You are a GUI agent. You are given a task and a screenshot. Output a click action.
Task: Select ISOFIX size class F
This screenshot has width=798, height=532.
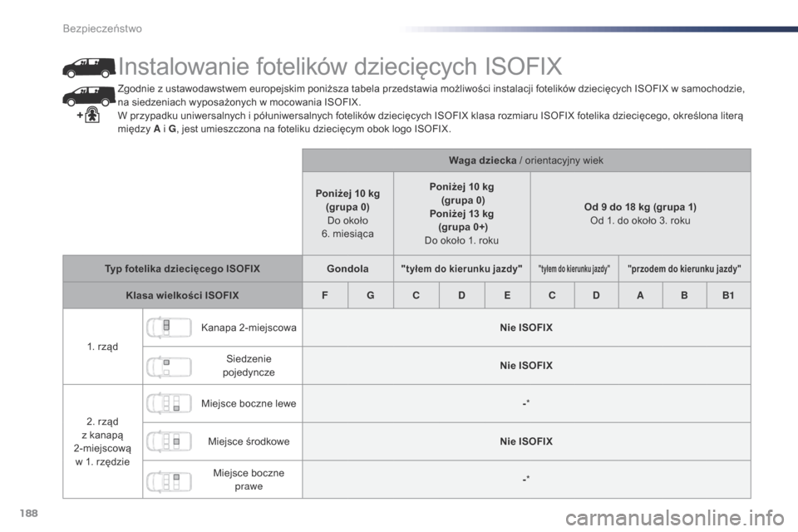click(325, 295)
